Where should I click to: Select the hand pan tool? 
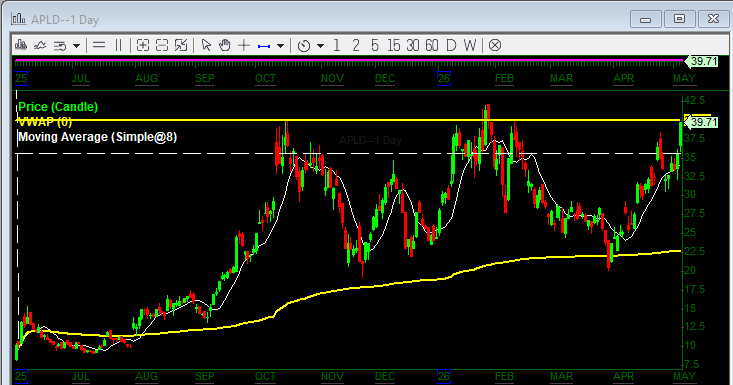[x=225, y=45]
